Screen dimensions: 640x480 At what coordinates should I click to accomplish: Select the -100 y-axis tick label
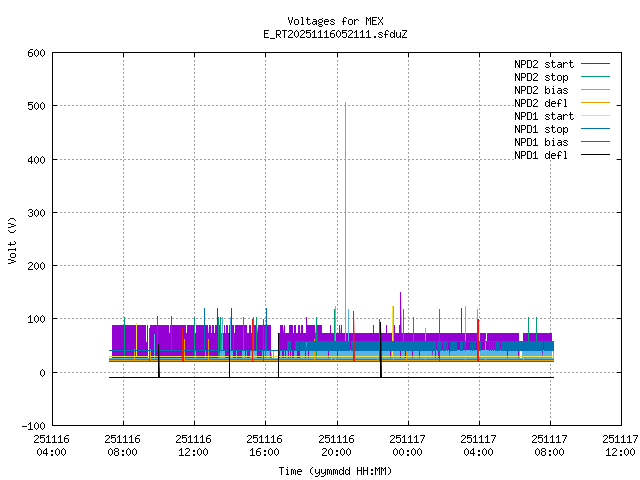32,425
